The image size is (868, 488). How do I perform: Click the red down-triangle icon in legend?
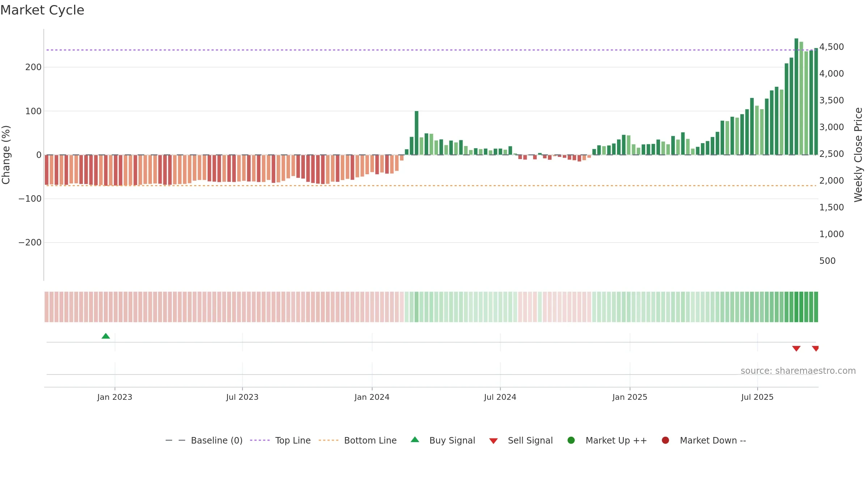pos(493,441)
